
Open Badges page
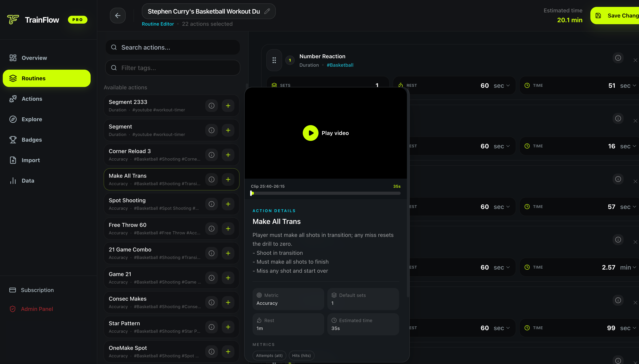(x=46, y=140)
